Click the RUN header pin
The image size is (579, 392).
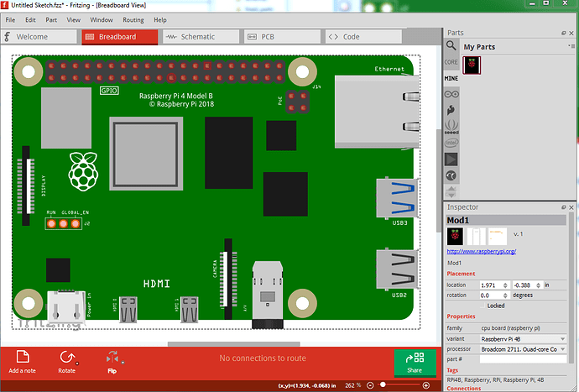(x=51, y=223)
